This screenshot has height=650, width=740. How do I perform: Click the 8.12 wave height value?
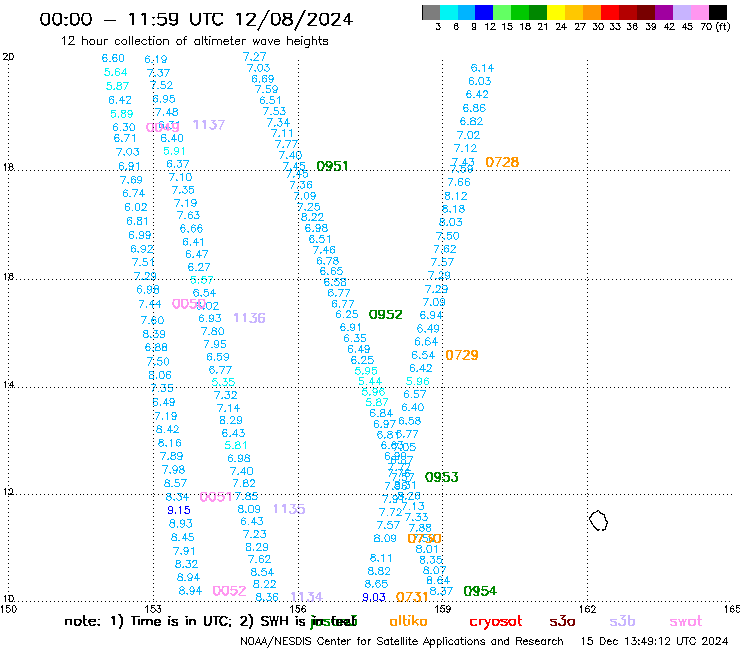456,196
